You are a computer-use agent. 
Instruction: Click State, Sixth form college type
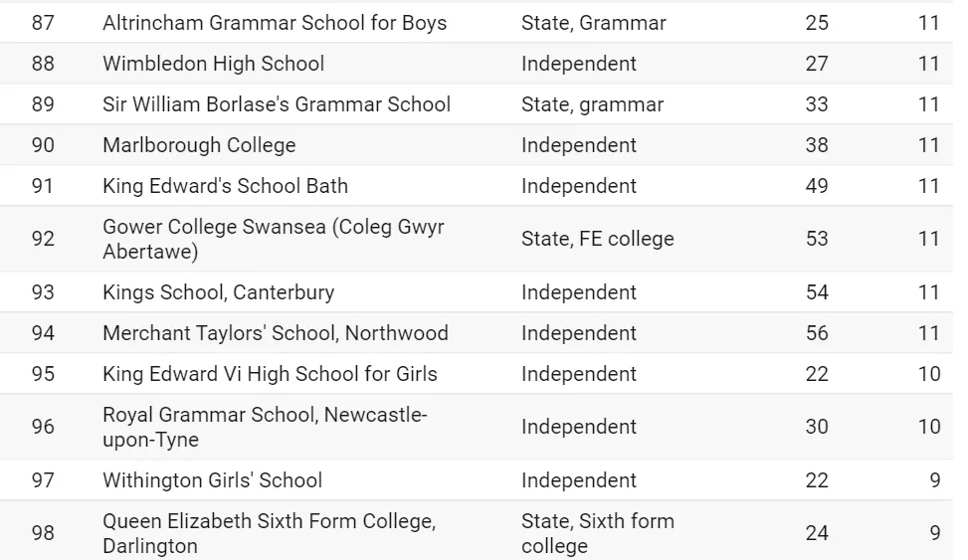[598, 533]
